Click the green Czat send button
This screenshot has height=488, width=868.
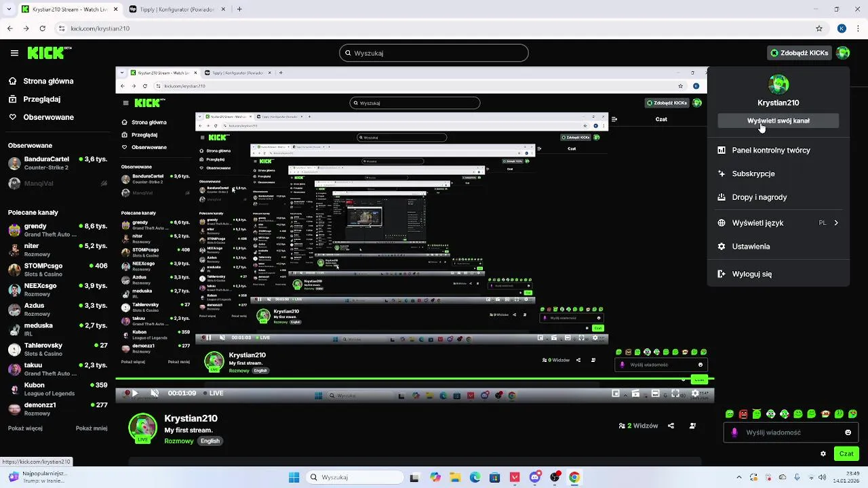pyautogui.click(x=846, y=453)
